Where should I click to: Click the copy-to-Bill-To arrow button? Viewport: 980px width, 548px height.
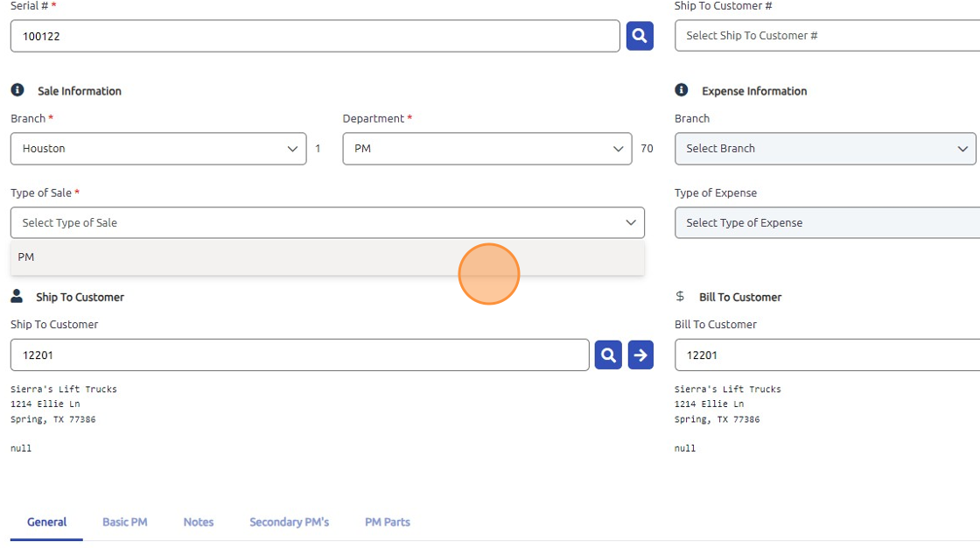pos(640,355)
